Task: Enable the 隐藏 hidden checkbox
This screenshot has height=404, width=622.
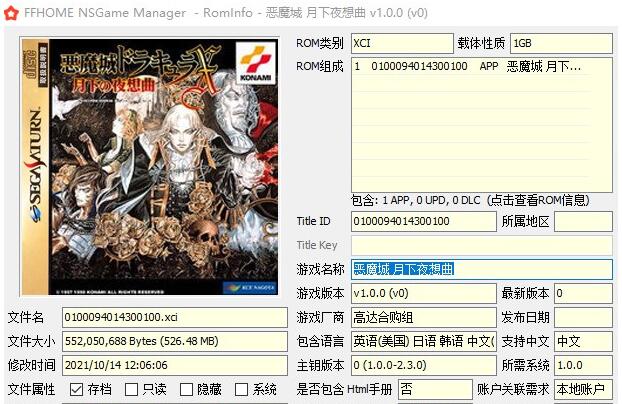Action: coord(186,389)
